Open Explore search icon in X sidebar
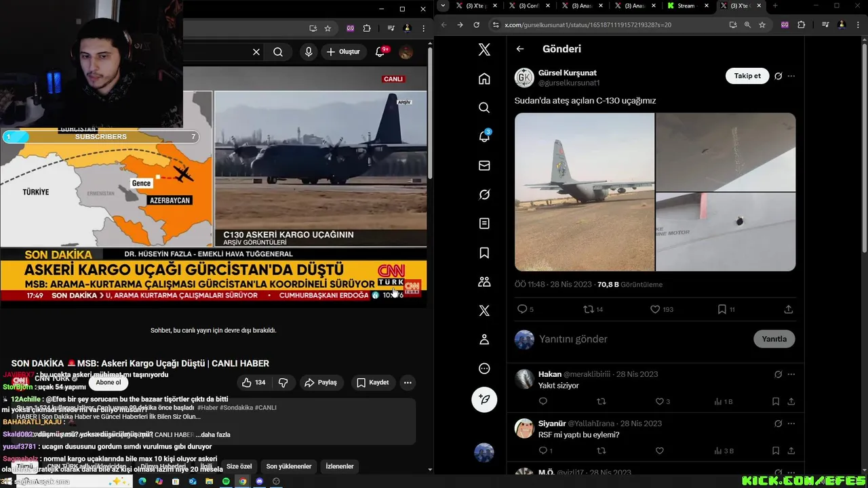The height and width of the screenshot is (488, 868). click(x=484, y=108)
